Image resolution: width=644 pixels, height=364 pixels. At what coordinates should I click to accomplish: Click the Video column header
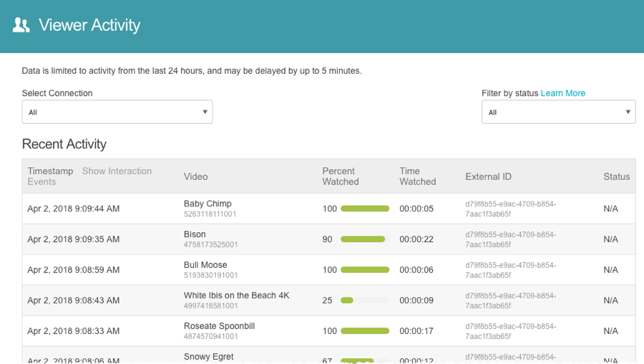click(x=196, y=176)
